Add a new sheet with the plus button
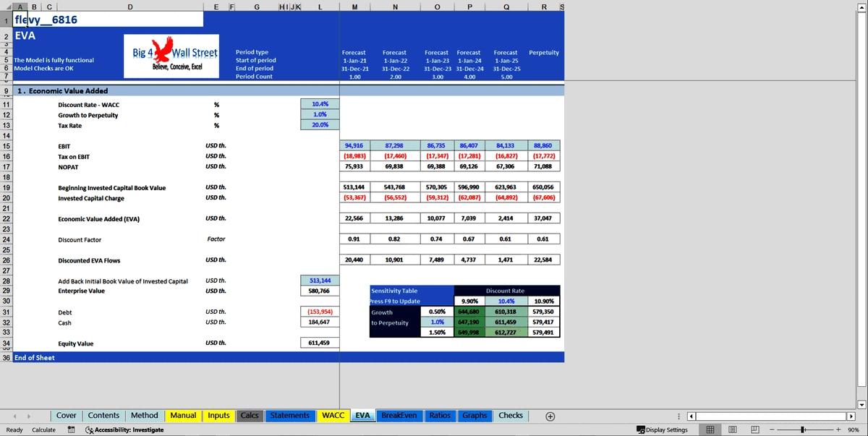Image resolution: width=868 pixels, height=436 pixels. tap(550, 416)
